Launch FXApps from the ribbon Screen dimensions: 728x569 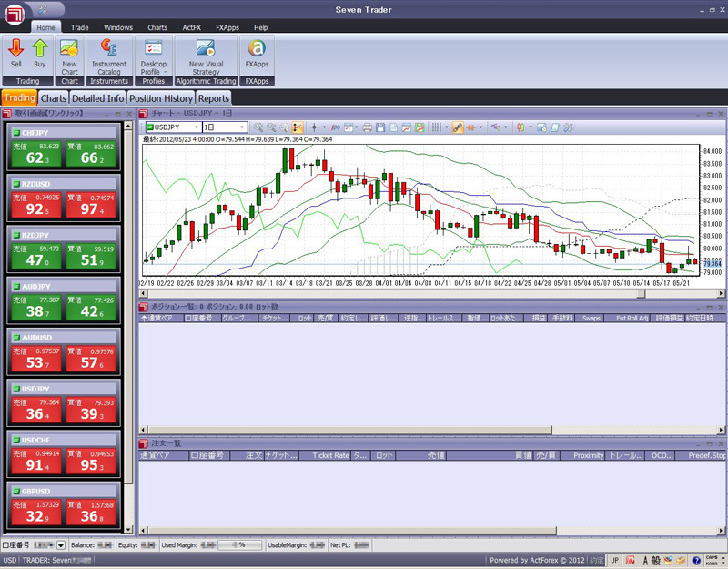[x=257, y=55]
